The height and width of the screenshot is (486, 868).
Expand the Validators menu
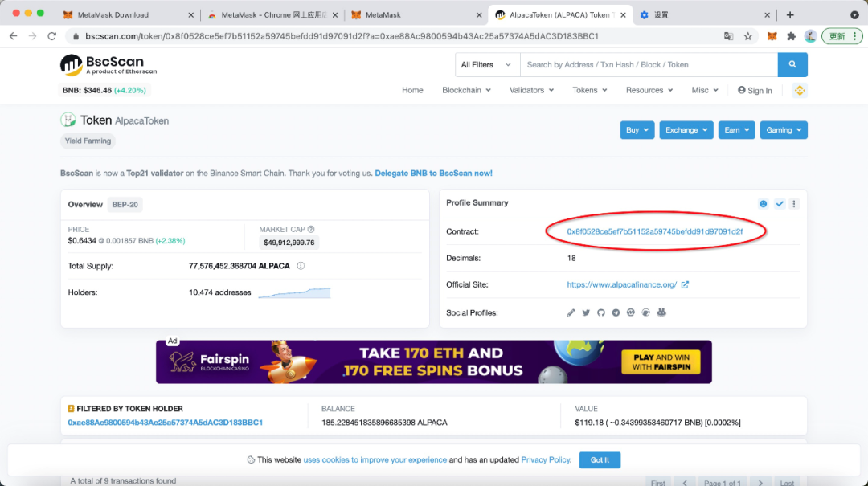pos(531,90)
